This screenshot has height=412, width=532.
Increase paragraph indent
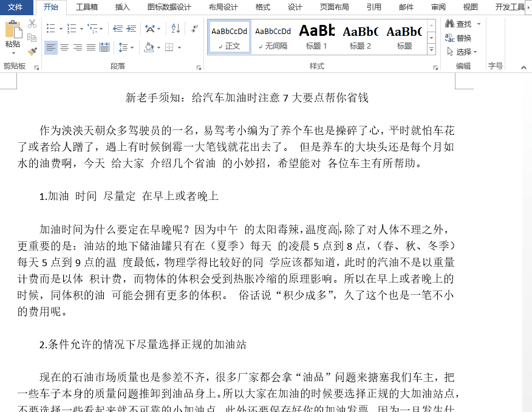(x=131, y=29)
